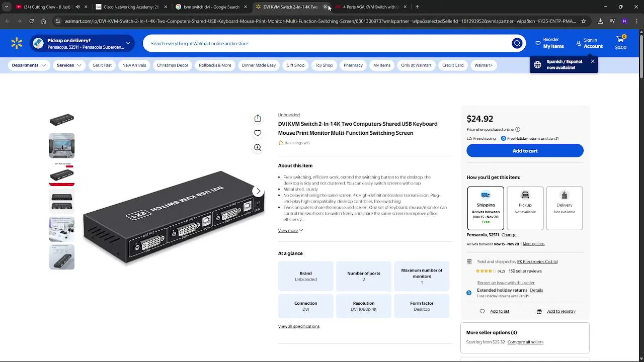Viewport: 644px width, 362px height.
Task: Expand View more product description
Action: 290,230
